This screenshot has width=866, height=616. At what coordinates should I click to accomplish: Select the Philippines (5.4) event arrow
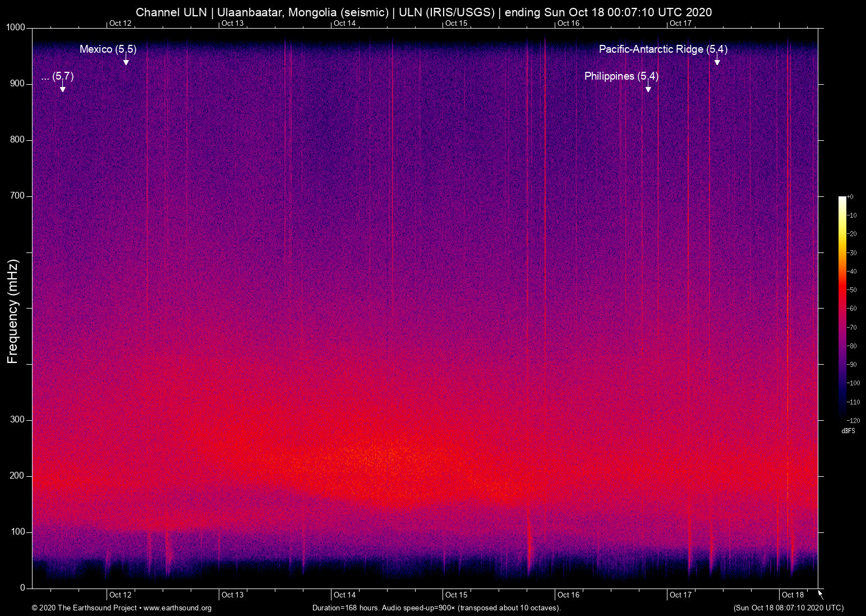648,88
